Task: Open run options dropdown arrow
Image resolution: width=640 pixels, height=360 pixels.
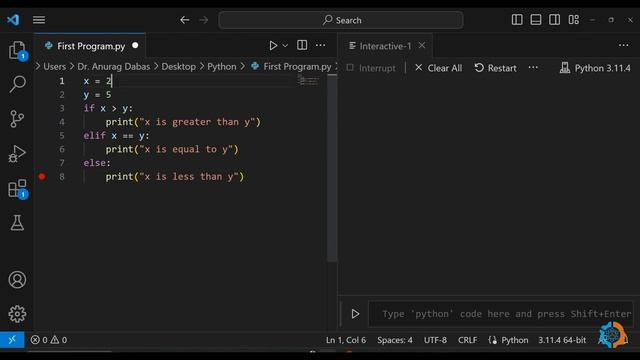Action: click(x=285, y=45)
